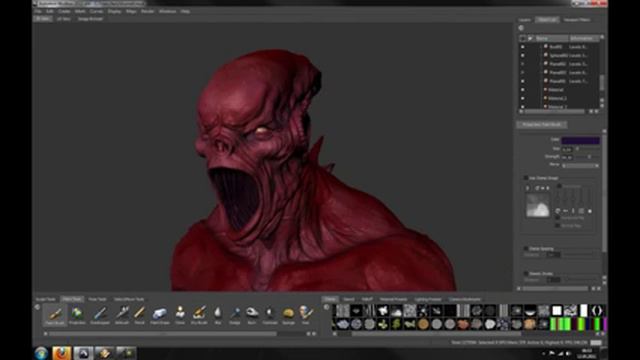Select the cloud-shaped stamp
Viewport: 640px width, 360px height.
click(396, 311)
